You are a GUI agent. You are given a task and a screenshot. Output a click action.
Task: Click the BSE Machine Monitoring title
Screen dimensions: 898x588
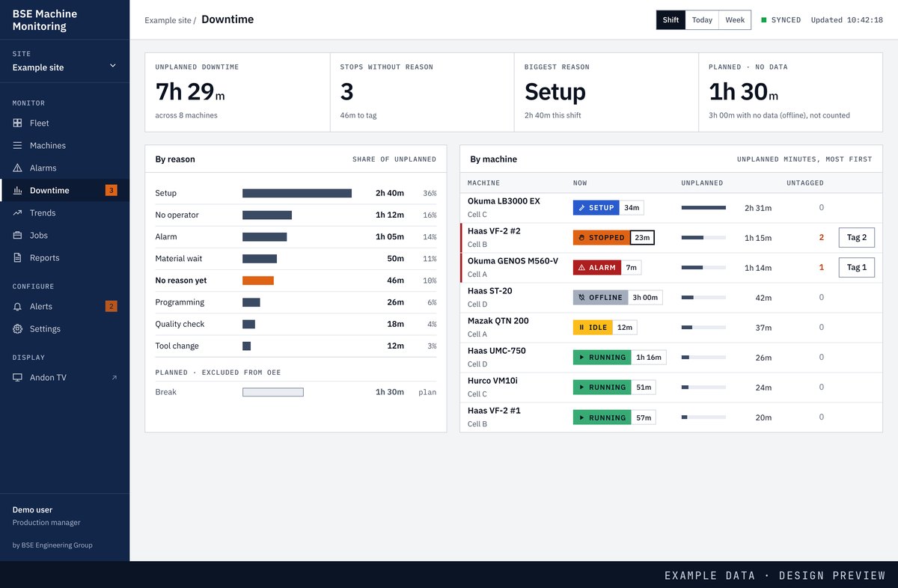45,20
